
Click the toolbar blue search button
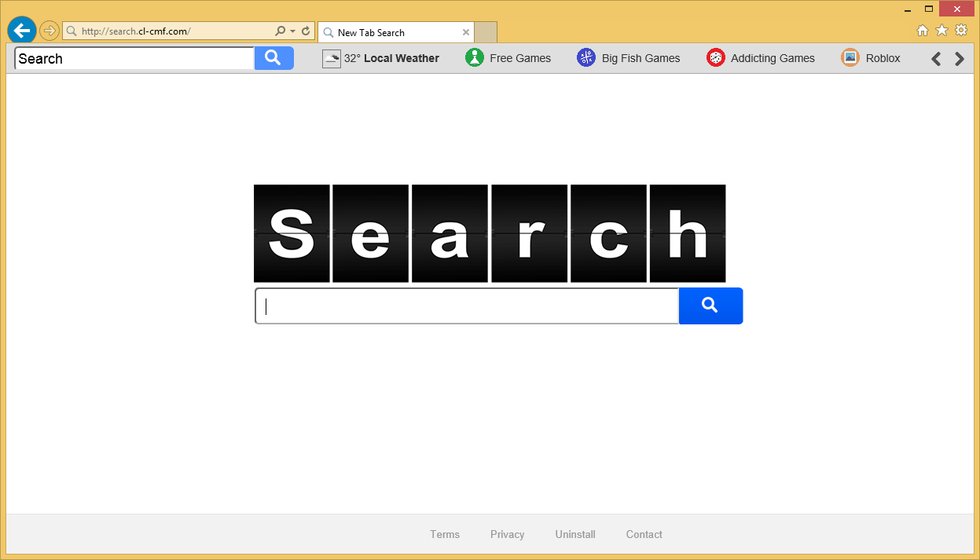273,58
